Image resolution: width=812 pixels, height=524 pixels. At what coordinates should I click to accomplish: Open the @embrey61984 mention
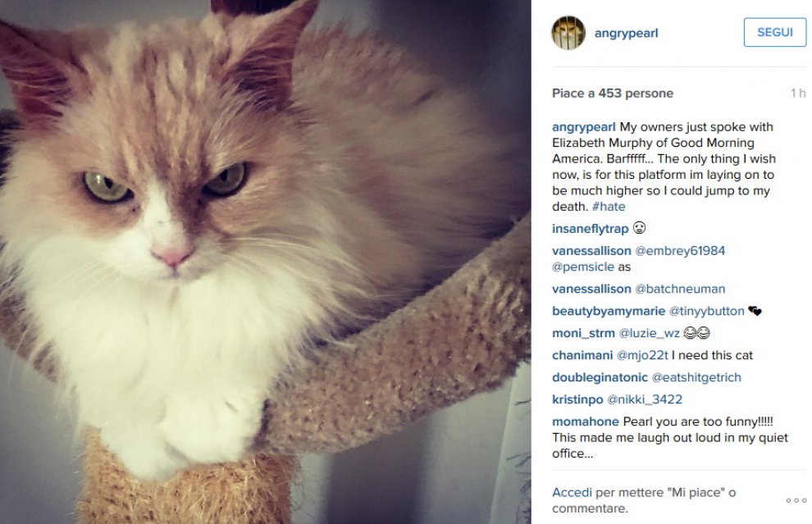680,251
